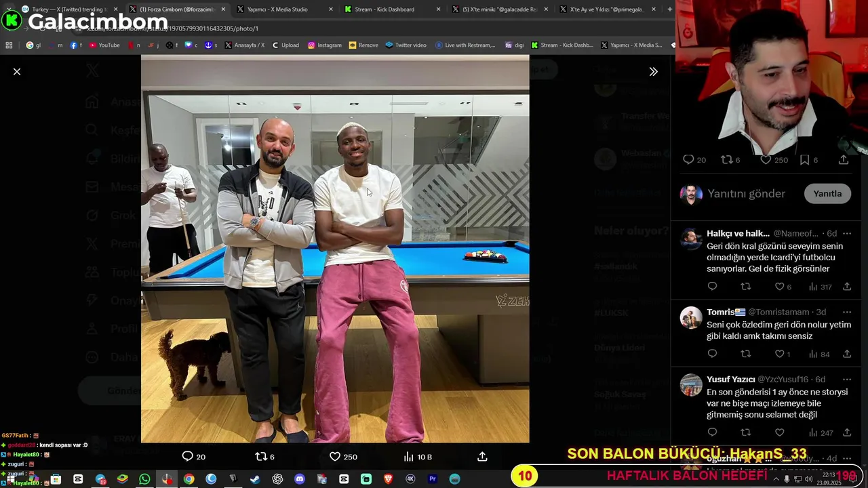868x488 pixels.
Task: Collapse the reply sidebar with the double-chevron
Action: pyautogui.click(x=653, y=71)
